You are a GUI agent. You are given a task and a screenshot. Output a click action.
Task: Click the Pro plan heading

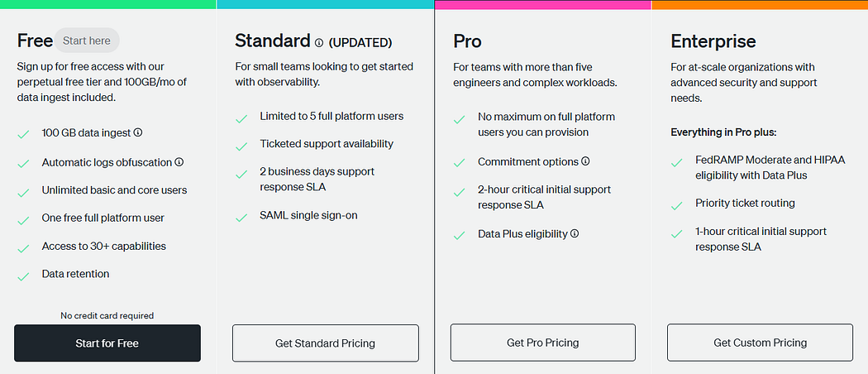point(467,41)
